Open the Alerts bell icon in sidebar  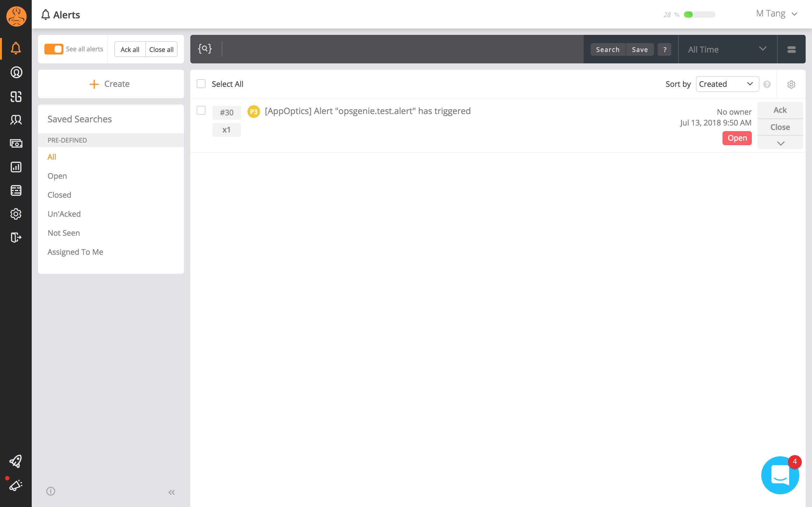click(x=16, y=48)
